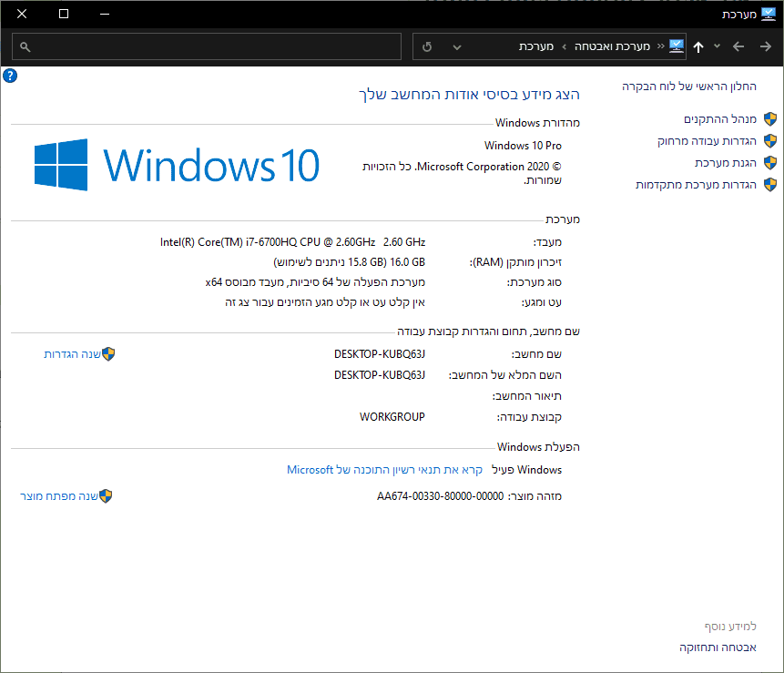
Task: Click the שנה מפתח מוצר link
Action: [x=59, y=496]
